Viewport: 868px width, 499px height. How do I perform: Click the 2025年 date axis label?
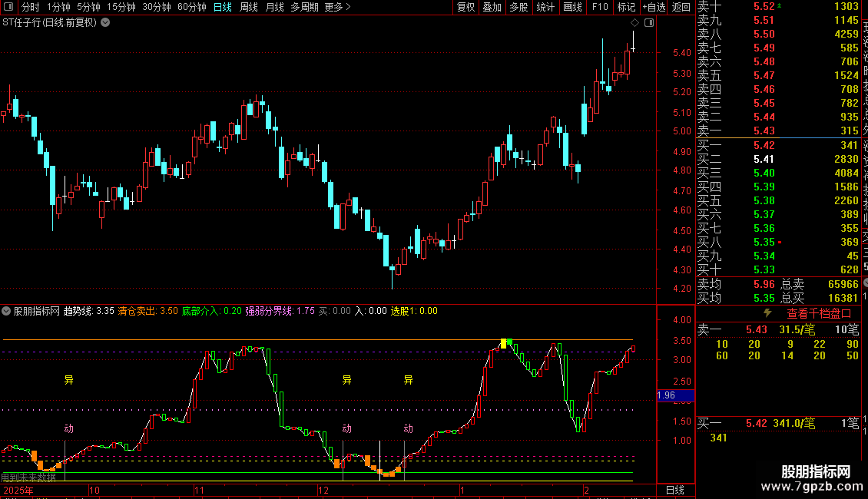pyautogui.click(x=18, y=490)
